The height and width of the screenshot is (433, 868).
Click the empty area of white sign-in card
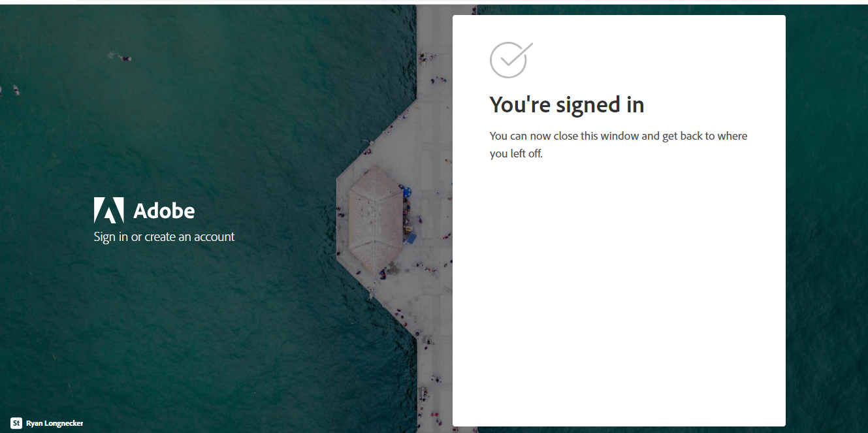[x=619, y=294]
